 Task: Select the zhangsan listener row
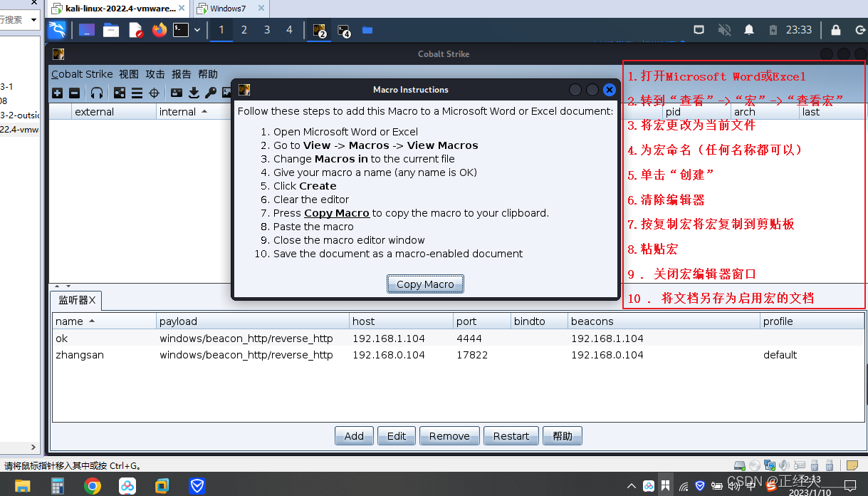(458, 355)
